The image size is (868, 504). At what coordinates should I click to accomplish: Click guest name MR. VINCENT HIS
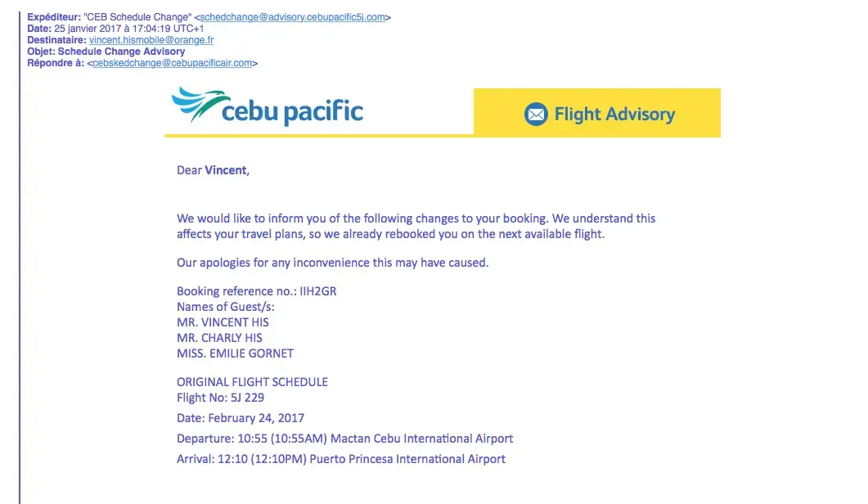click(x=223, y=322)
